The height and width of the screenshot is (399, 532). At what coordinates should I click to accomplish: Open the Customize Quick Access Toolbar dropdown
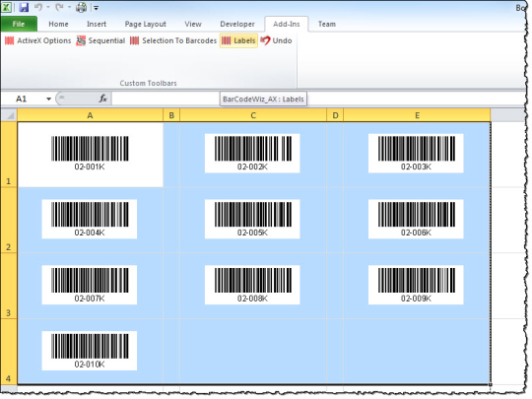[x=96, y=8]
